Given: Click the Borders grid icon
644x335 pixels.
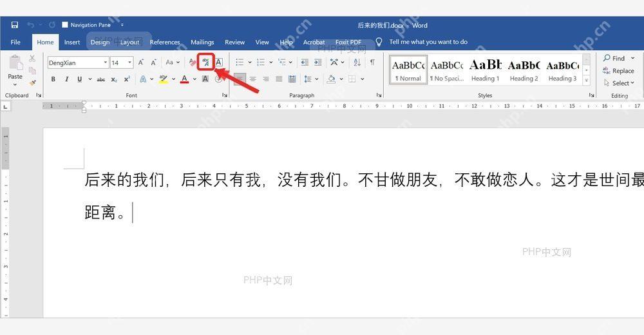Looking at the screenshot, I should tap(352, 79).
